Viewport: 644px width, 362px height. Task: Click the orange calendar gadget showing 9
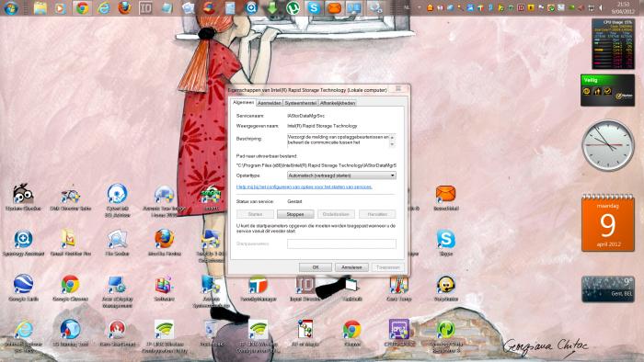pyautogui.click(x=608, y=222)
